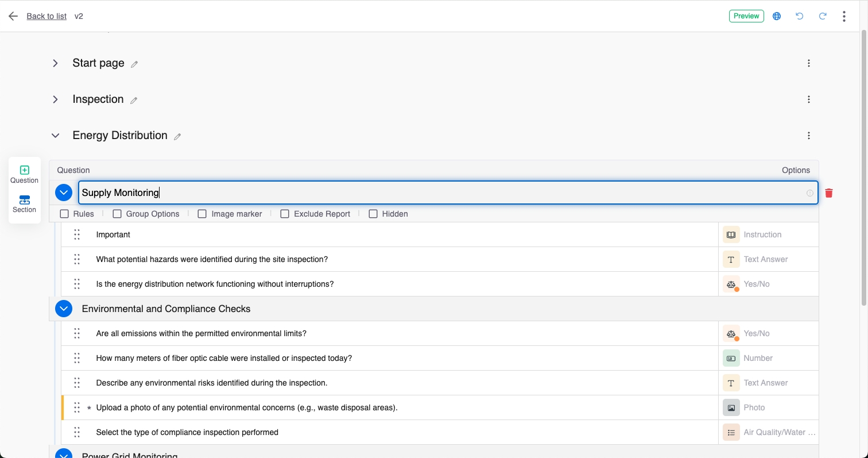868x458 pixels.
Task: Click the undo arrow icon
Action: (x=799, y=16)
